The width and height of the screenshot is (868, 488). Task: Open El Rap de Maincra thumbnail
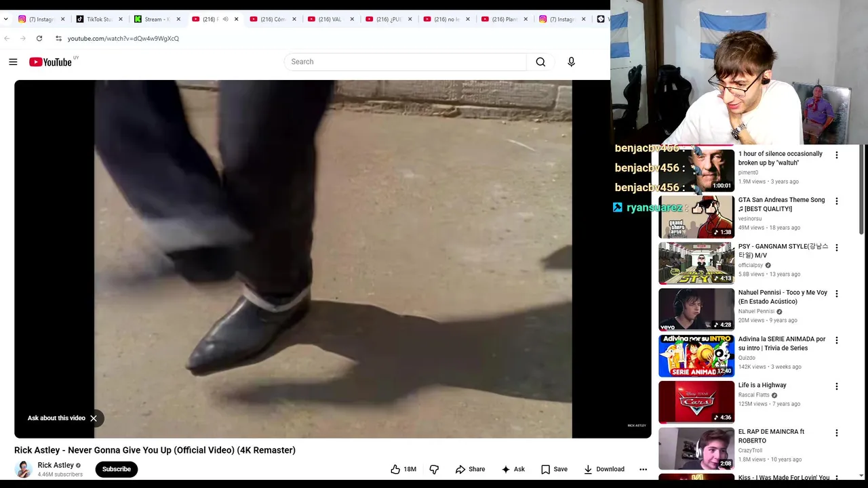696,448
